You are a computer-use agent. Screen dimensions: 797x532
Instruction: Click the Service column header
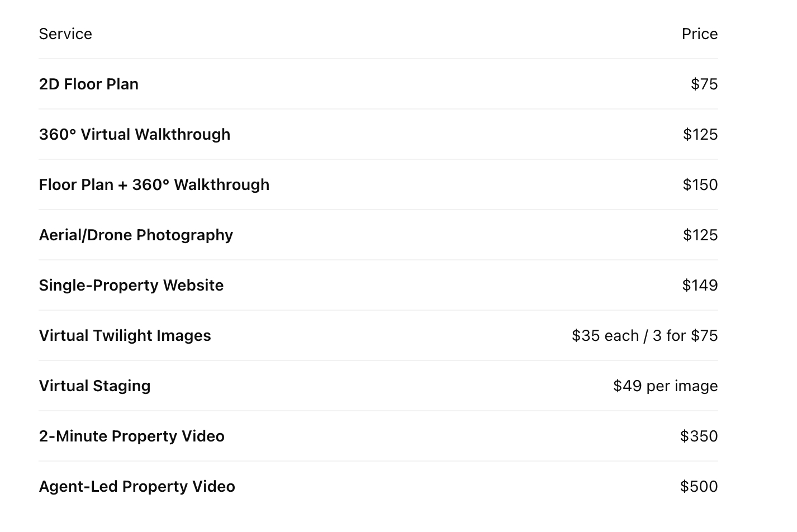point(65,34)
